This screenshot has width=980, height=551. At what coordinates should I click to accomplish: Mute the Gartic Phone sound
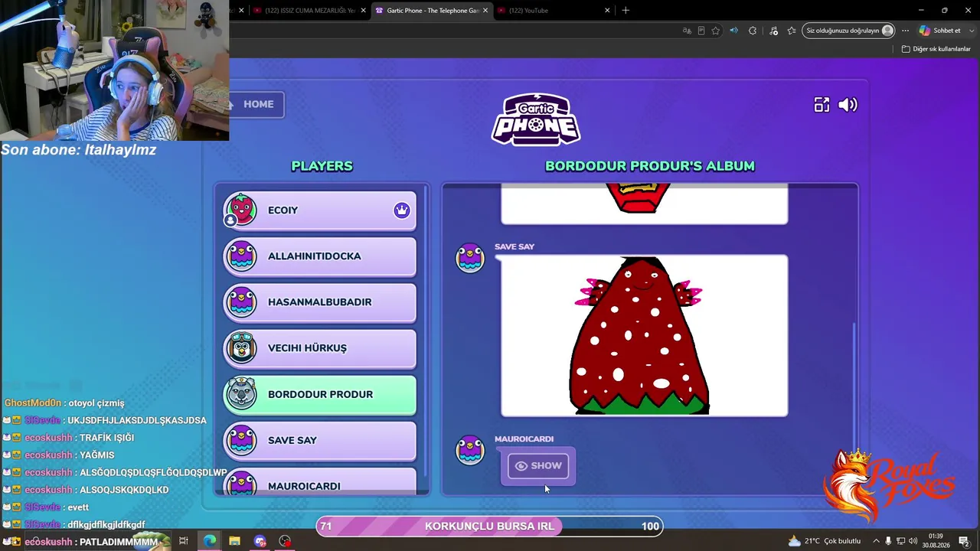click(x=848, y=105)
